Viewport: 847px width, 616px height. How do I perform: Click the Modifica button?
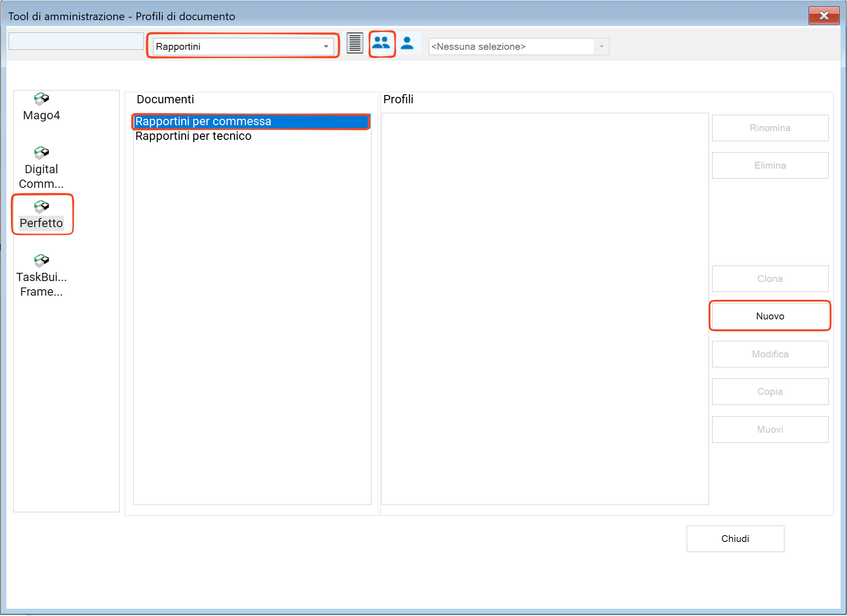pos(770,354)
